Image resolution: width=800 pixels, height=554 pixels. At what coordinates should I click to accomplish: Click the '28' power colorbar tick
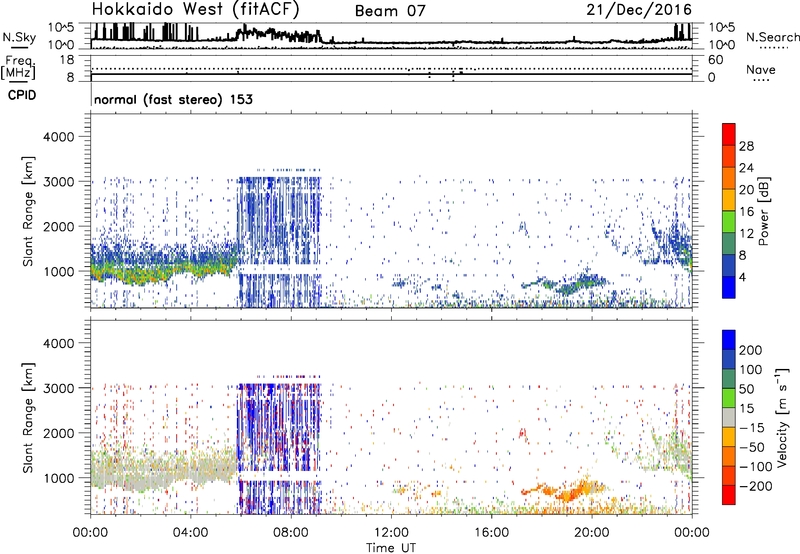coord(746,146)
